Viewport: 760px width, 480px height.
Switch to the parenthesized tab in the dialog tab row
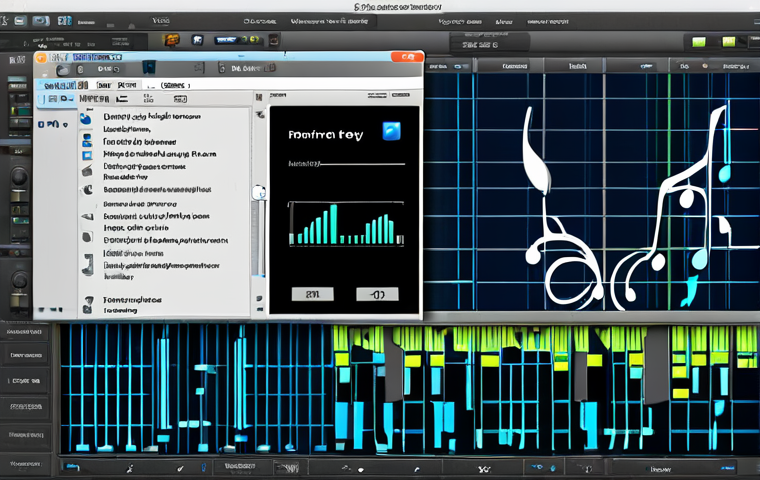click(175, 85)
